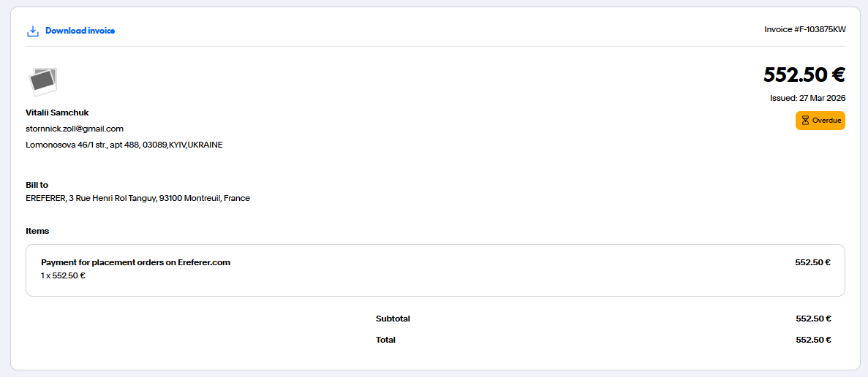
Task: Click the sender's photo placeholder thumbnail
Action: tap(42, 82)
